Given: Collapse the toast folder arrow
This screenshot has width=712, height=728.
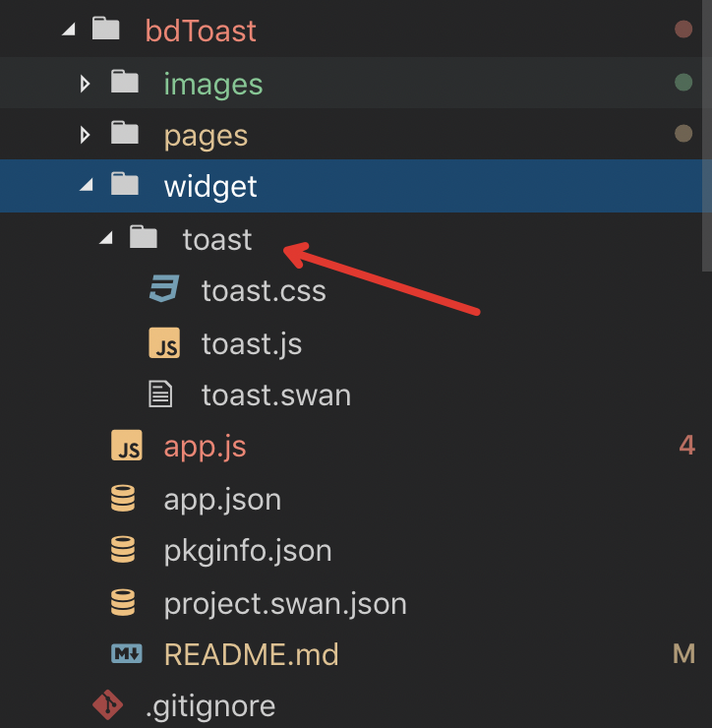Looking at the screenshot, I should tap(105, 238).
